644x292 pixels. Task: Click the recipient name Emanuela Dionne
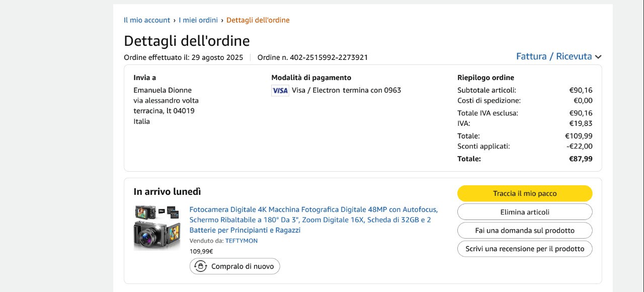coord(163,90)
